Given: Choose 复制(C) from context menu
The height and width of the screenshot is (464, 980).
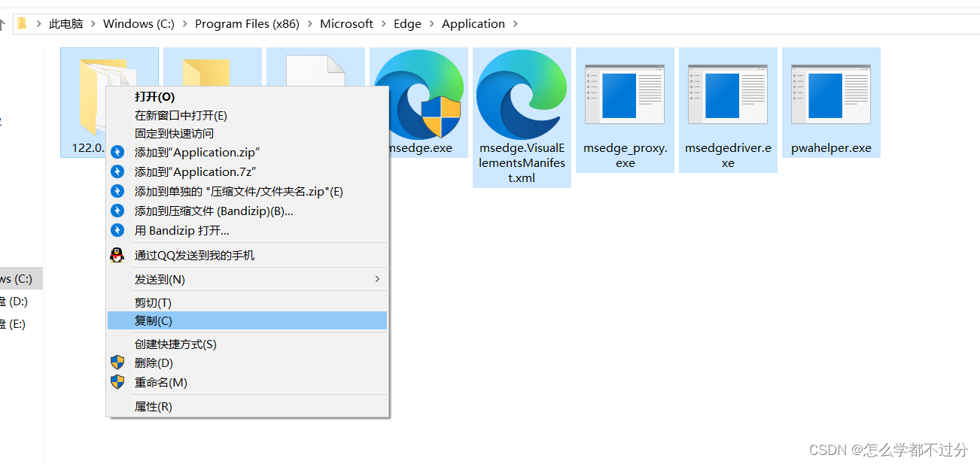Looking at the screenshot, I should tap(247, 320).
